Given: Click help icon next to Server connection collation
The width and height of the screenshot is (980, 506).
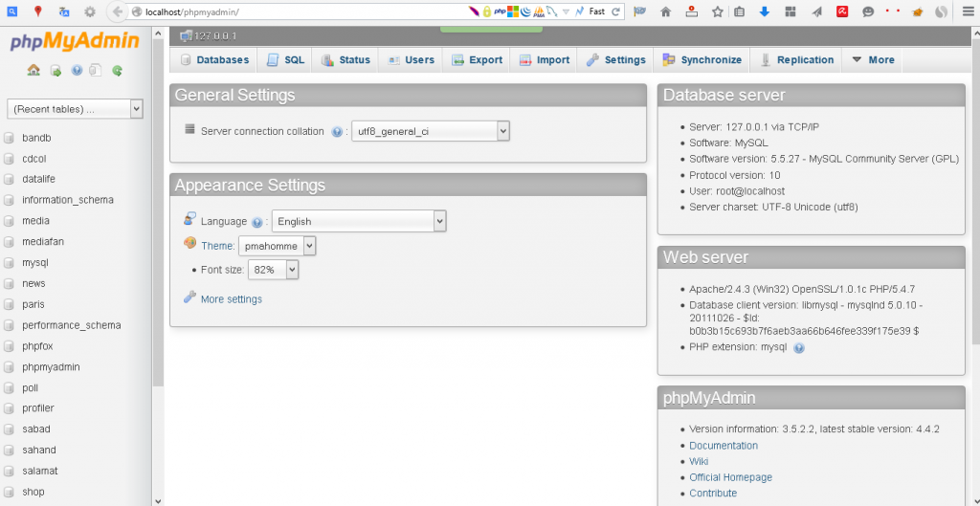Looking at the screenshot, I should click(337, 132).
